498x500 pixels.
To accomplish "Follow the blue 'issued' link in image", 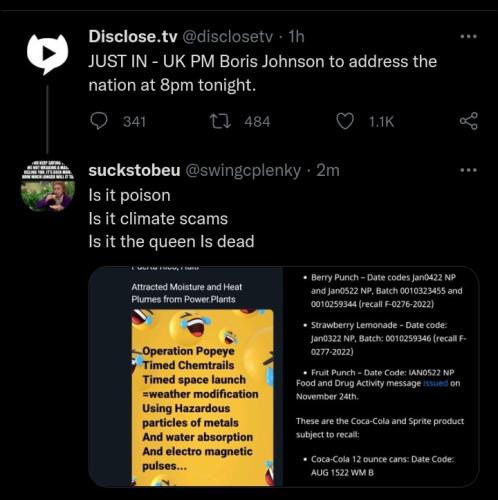I will [x=435, y=383].
